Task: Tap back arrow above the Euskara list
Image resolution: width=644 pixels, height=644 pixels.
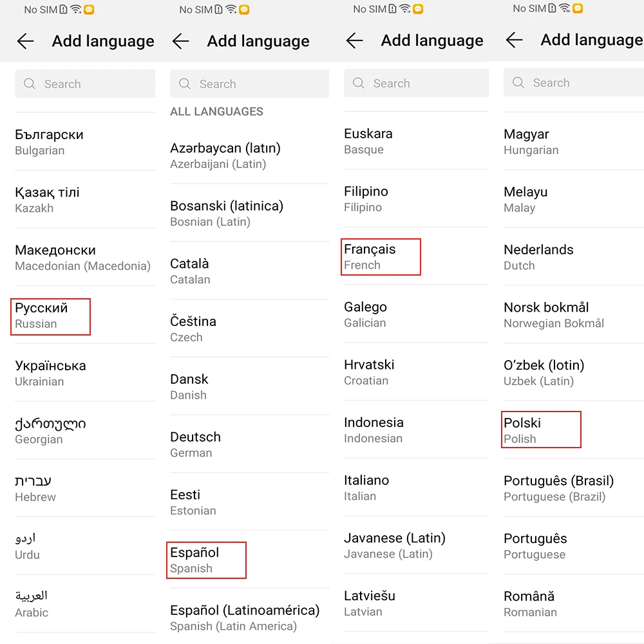Action: point(355,41)
